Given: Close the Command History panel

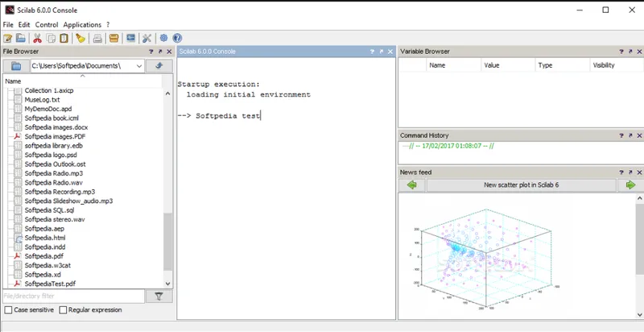Looking at the screenshot, I should tap(639, 135).
